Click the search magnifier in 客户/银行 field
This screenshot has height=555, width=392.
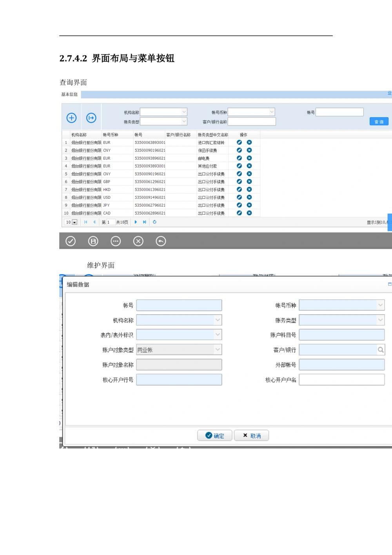[380, 350]
